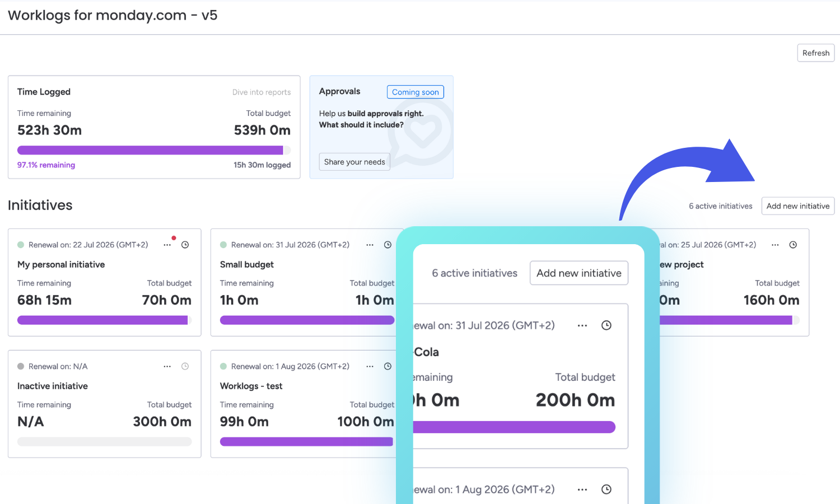This screenshot has width=840, height=504.
Task: Click small 6 active initiatives count beside Initiatives heading
Action: [x=721, y=206]
